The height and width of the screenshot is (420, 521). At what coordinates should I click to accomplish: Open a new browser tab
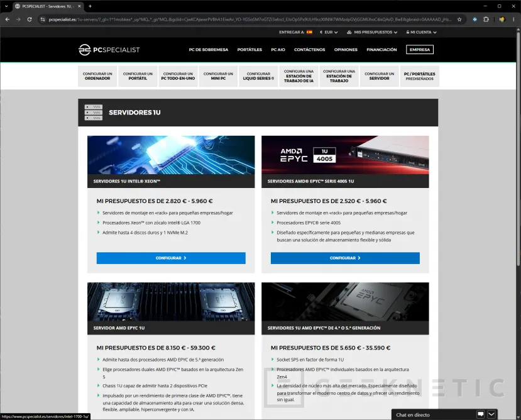90,6
